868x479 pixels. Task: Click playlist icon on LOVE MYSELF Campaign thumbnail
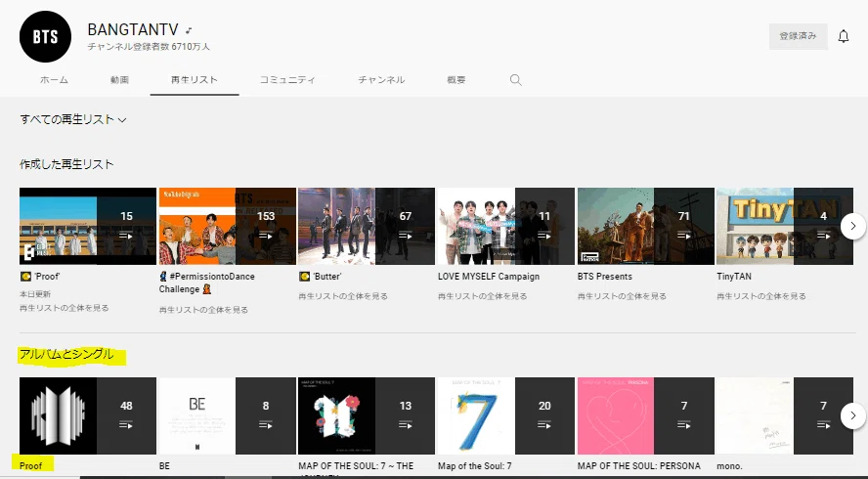click(544, 236)
